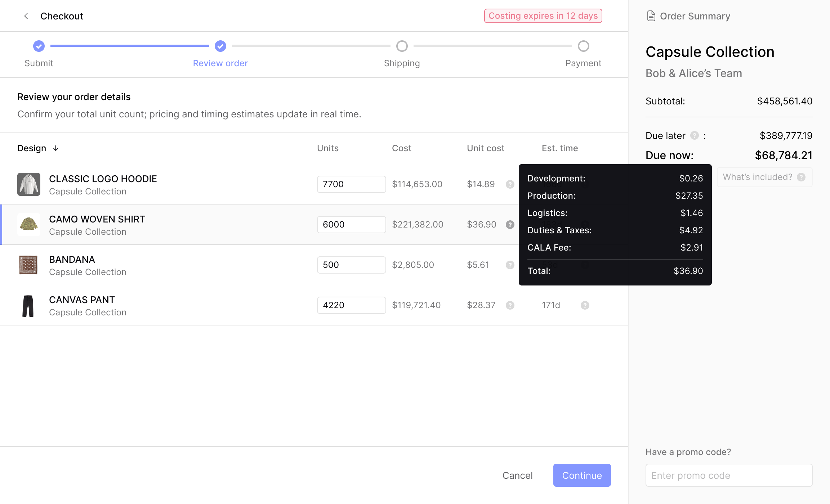
Task: Click Cancel at the bottom
Action: click(517, 475)
